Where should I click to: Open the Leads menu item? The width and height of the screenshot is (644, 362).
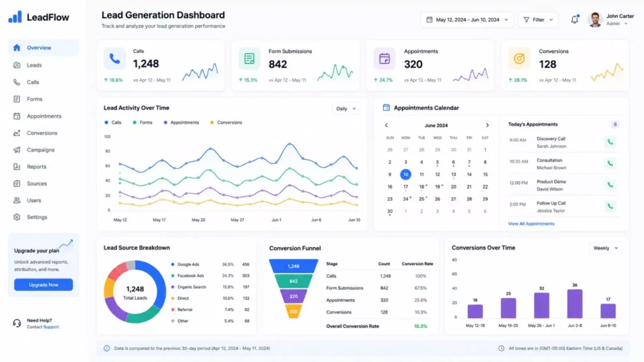(x=43, y=65)
